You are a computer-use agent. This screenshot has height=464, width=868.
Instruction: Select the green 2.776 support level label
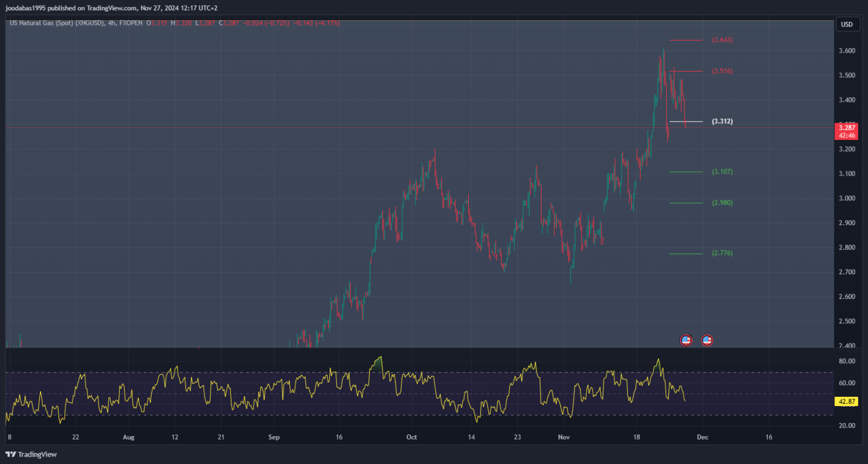[722, 253]
